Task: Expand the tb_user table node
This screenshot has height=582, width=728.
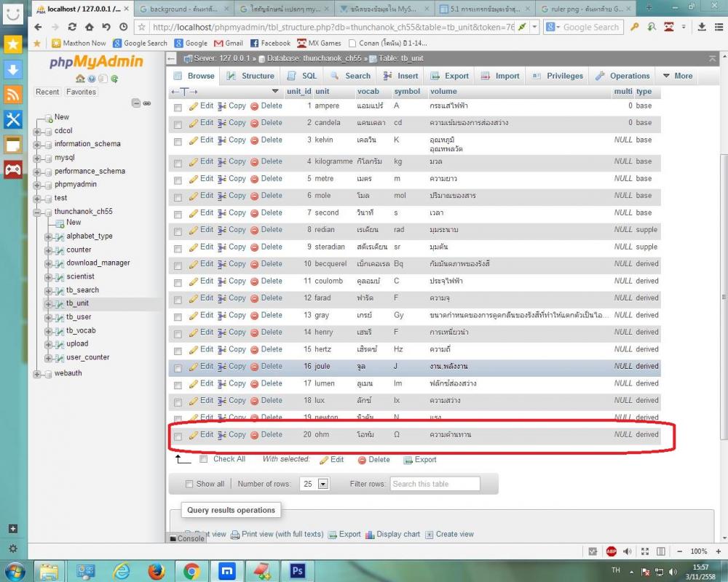Action: 48,318
